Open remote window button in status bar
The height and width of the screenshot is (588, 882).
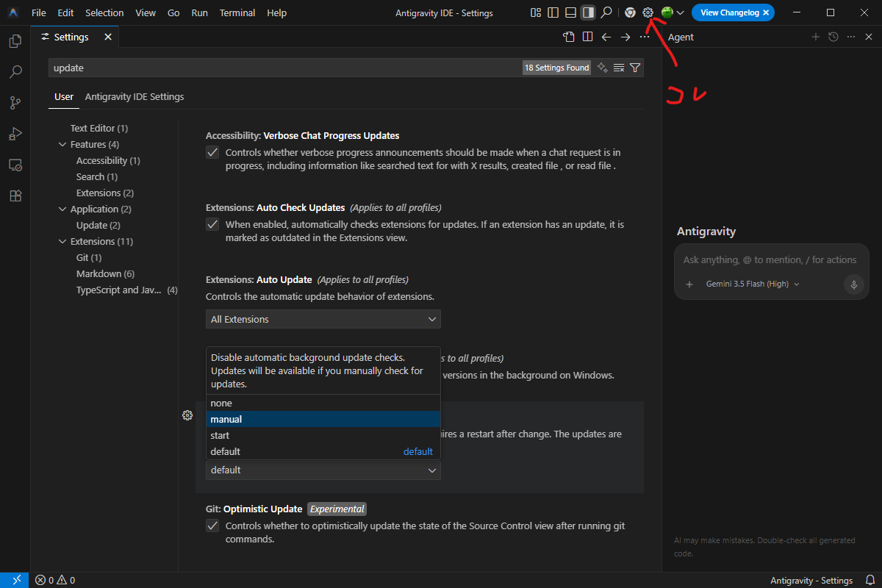15,581
